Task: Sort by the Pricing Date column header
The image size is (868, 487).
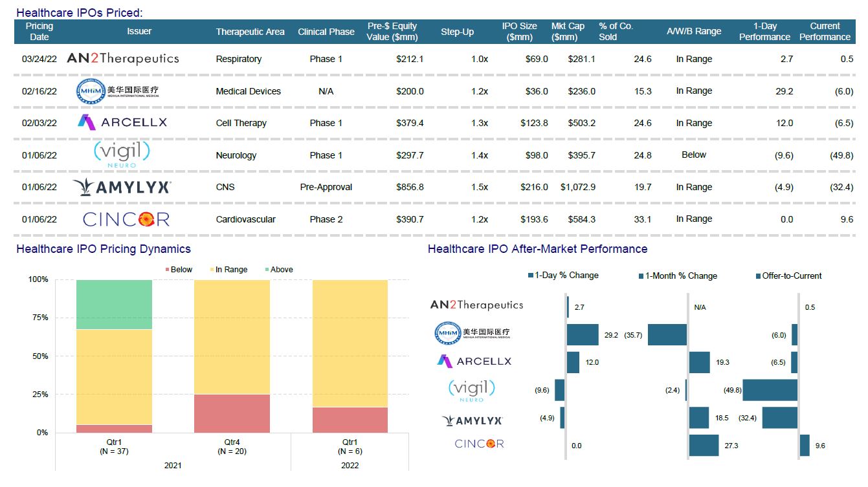Action: point(39,32)
